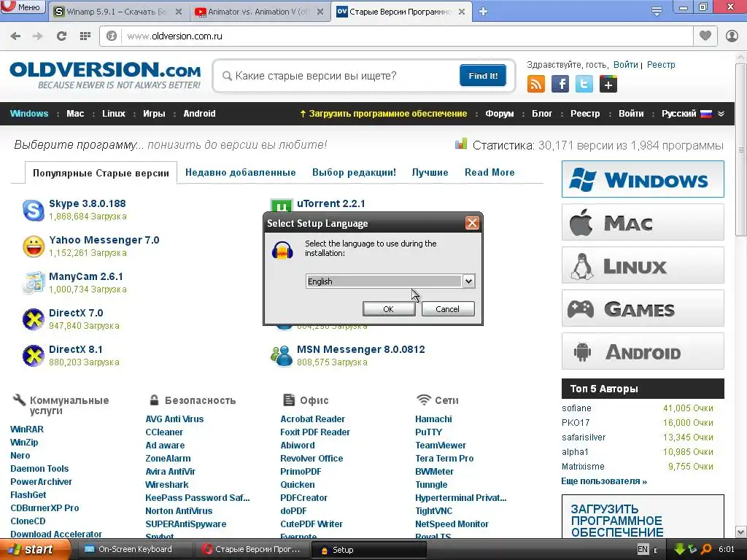Click the Find It! search button
The image size is (747, 560).
point(483,76)
